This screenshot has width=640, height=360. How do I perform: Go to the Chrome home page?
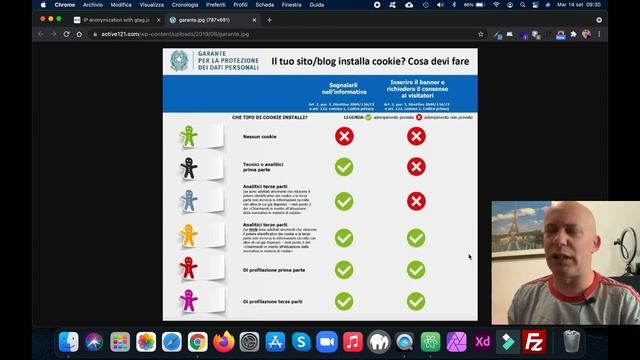click(79, 34)
